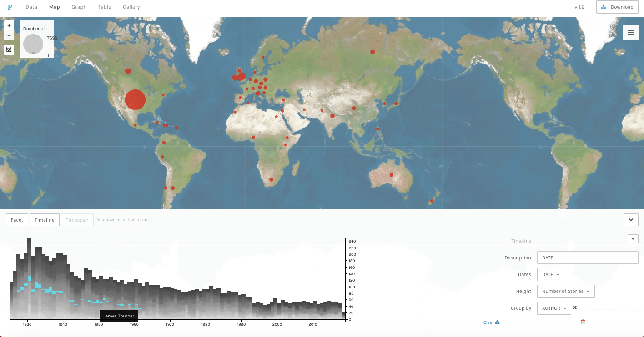Click the Description input field
Screen dimensions: 644x337
click(x=588, y=258)
